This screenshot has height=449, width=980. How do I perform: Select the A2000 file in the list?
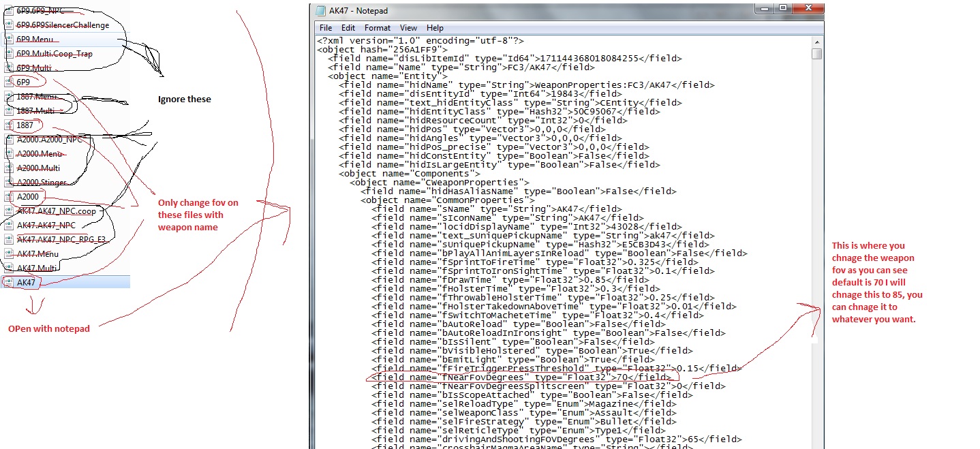pos(29,196)
